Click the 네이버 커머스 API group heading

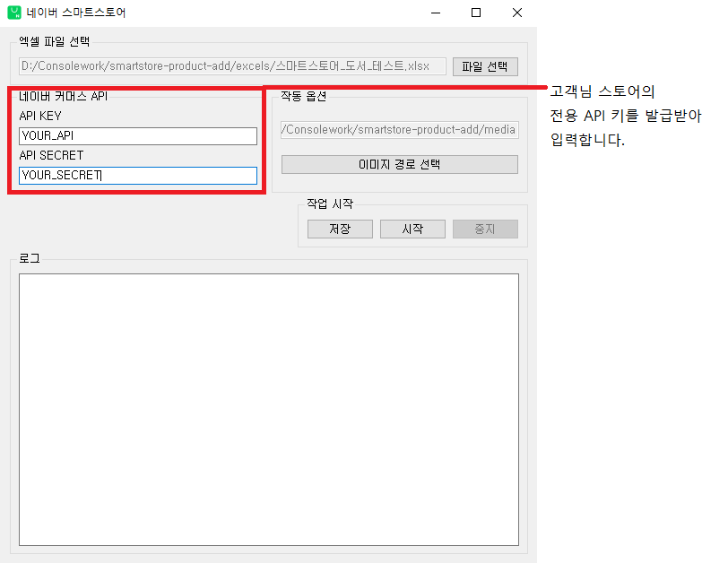point(63,97)
